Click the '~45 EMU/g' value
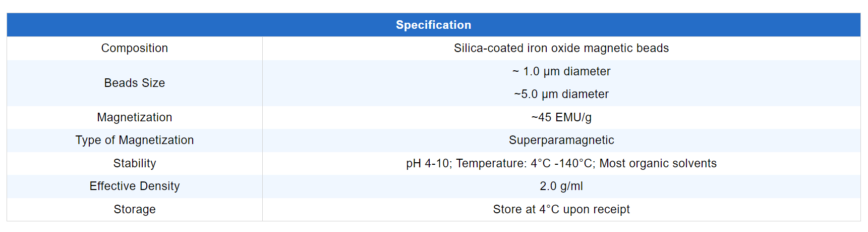Screen dimensions: 868x232 pos(561,117)
